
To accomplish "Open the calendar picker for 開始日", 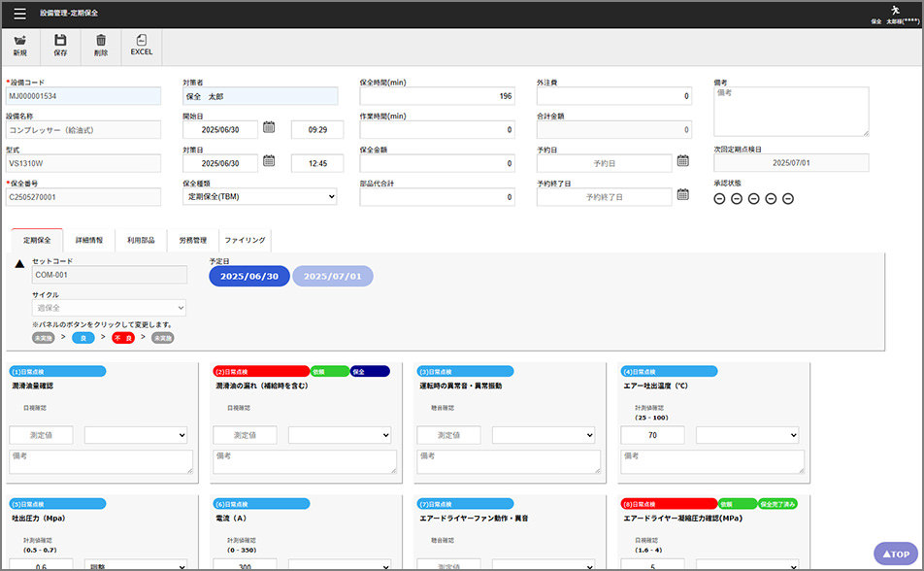I will [269, 127].
